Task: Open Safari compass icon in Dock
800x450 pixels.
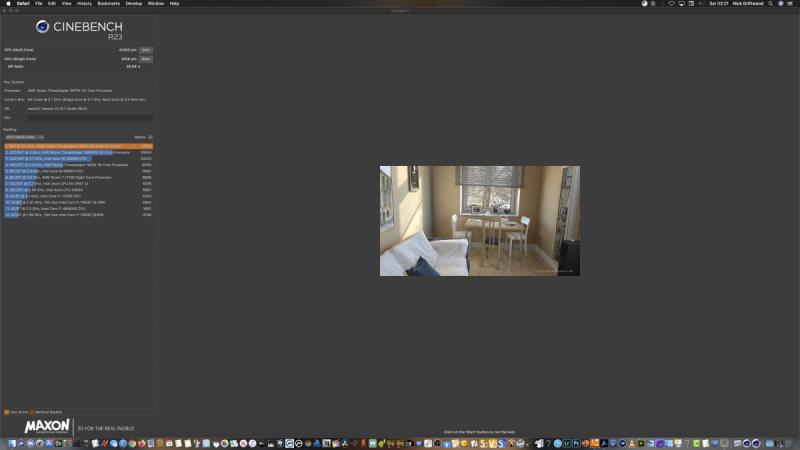Action: point(123,443)
